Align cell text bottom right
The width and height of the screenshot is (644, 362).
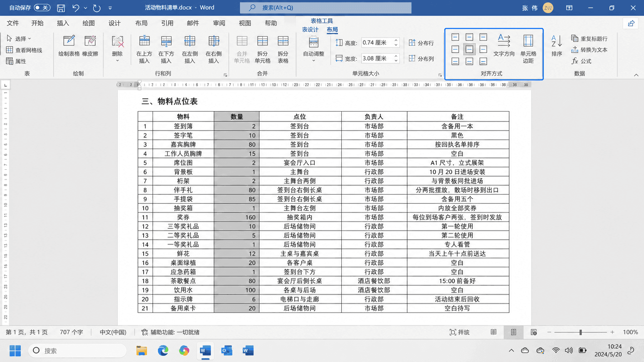[x=483, y=61]
